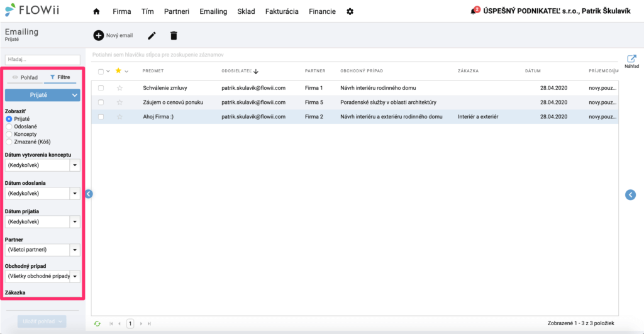Expand chevron beside select-all checkbox
Screen dimensions: 644x334
coord(108,72)
